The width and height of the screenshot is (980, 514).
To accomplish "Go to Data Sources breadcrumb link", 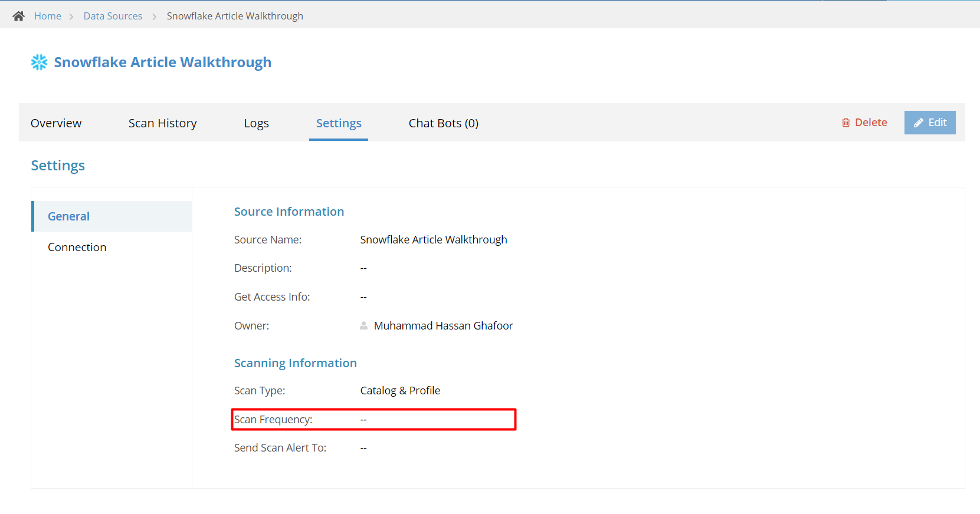I will (113, 16).
